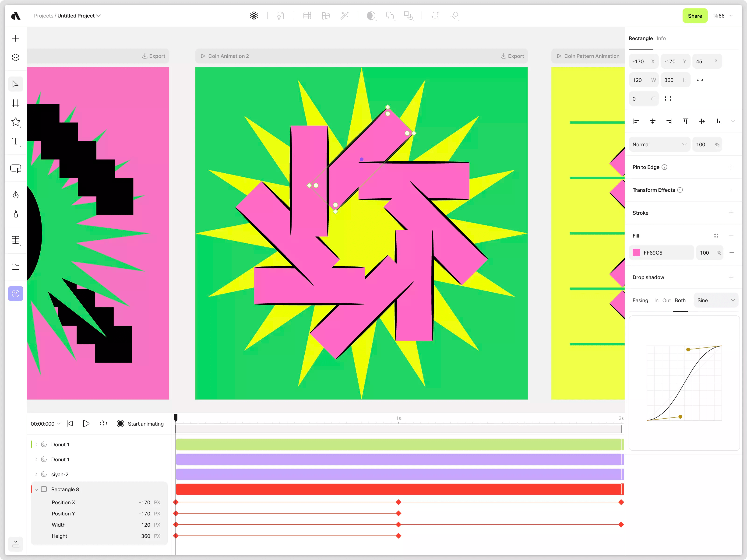Toggle the aspect ratio lock link
This screenshot has width=747, height=560.
(700, 80)
